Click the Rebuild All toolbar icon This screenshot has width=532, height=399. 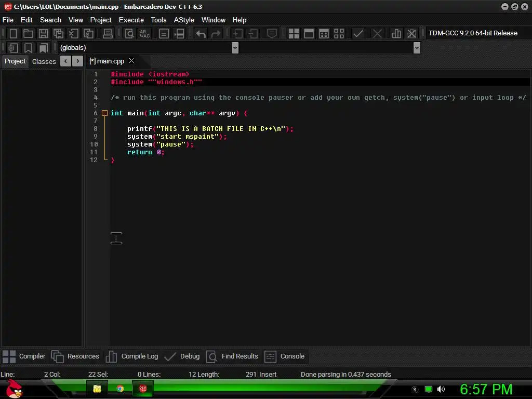[x=339, y=34]
